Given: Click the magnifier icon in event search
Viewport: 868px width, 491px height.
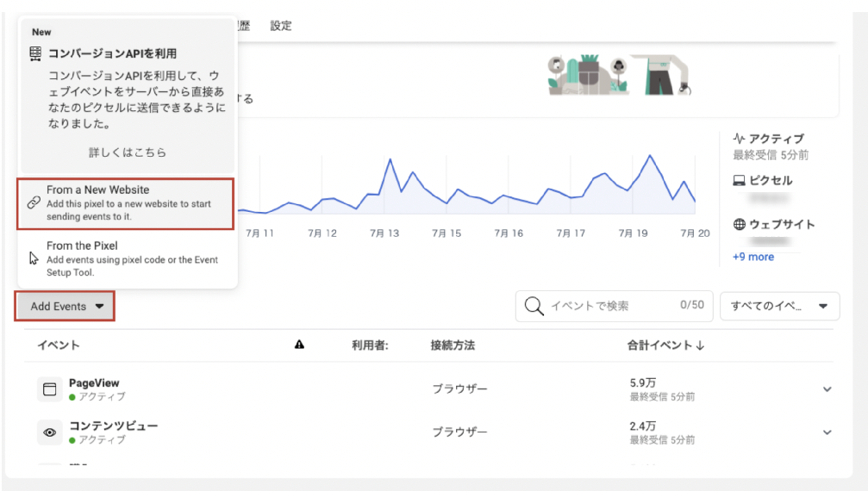Looking at the screenshot, I should (534, 306).
